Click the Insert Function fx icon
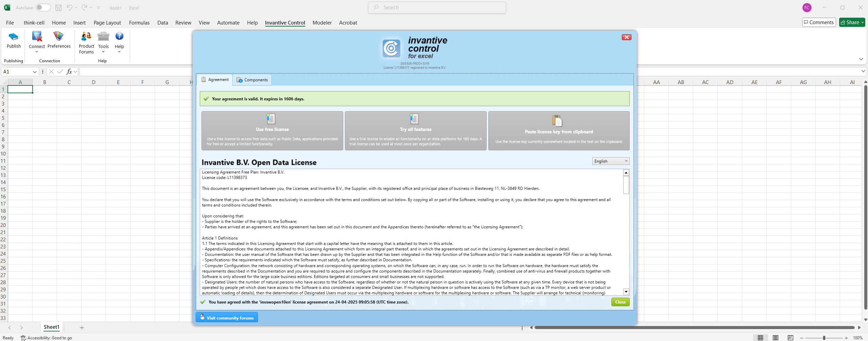This screenshot has height=341, width=868. click(69, 71)
